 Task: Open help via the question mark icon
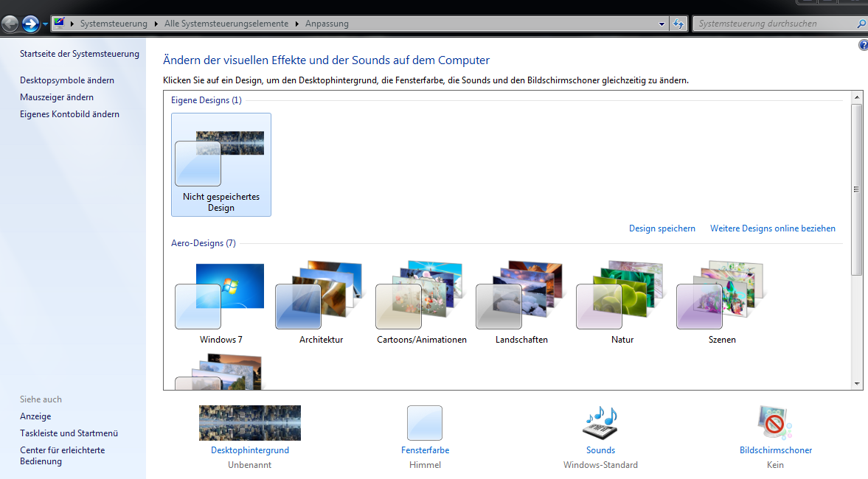point(863,46)
